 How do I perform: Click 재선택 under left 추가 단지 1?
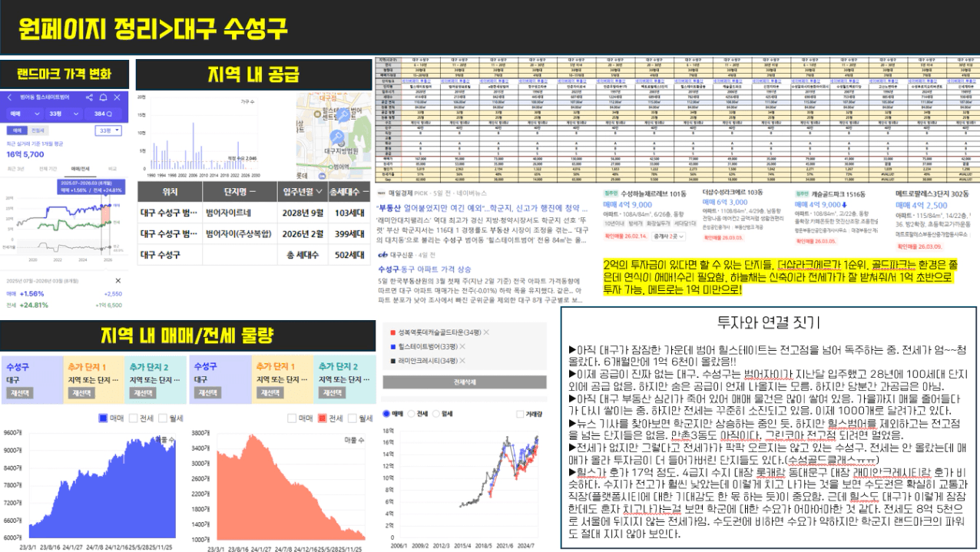click(x=80, y=392)
